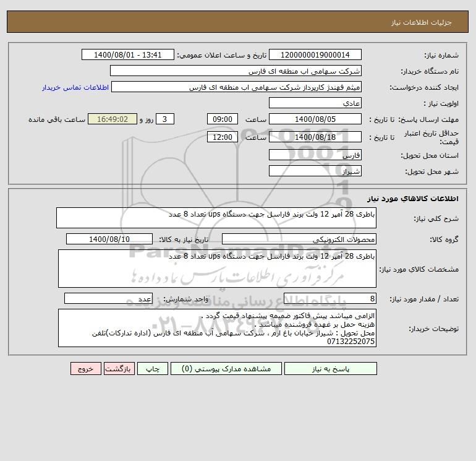Click the خروج exit button

click(85, 369)
